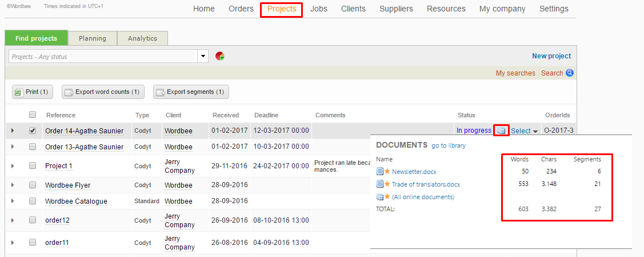Toggle the select-all checkbox in table header

click(x=33, y=114)
